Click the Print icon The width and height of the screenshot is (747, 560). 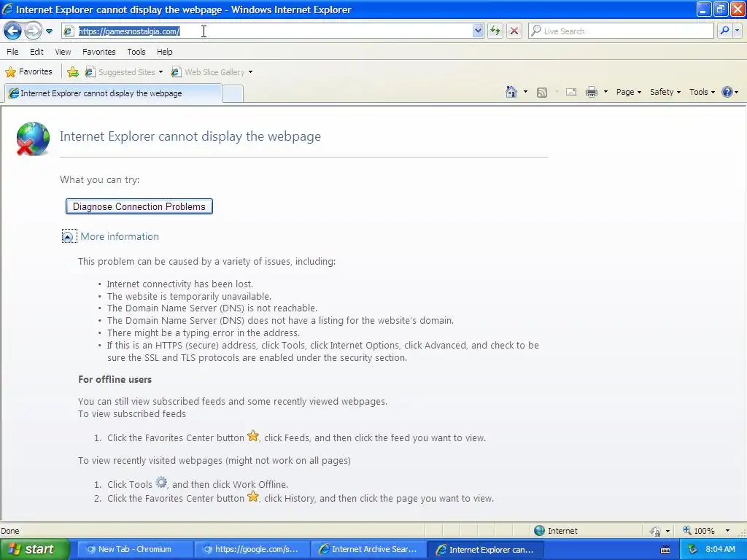tap(591, 92)
